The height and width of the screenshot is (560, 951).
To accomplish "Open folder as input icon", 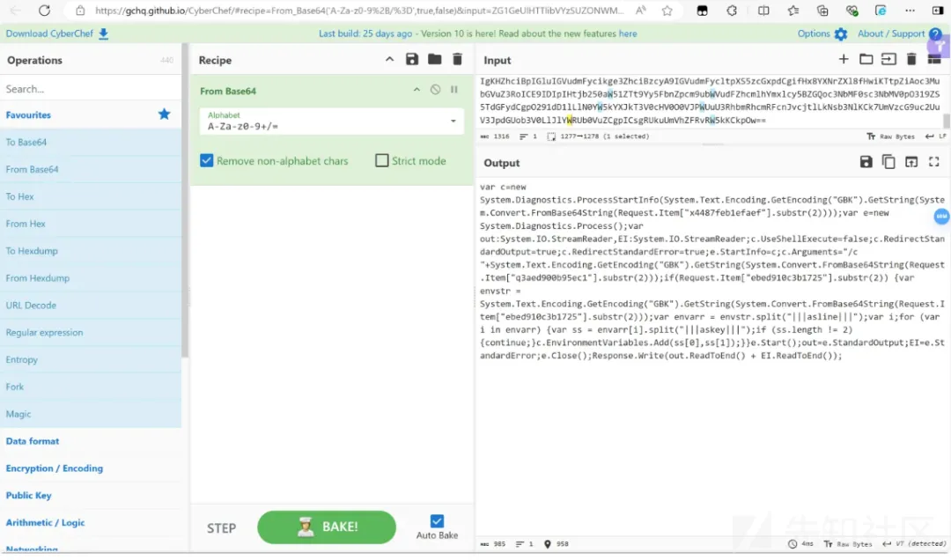I will tap(866, 59).
